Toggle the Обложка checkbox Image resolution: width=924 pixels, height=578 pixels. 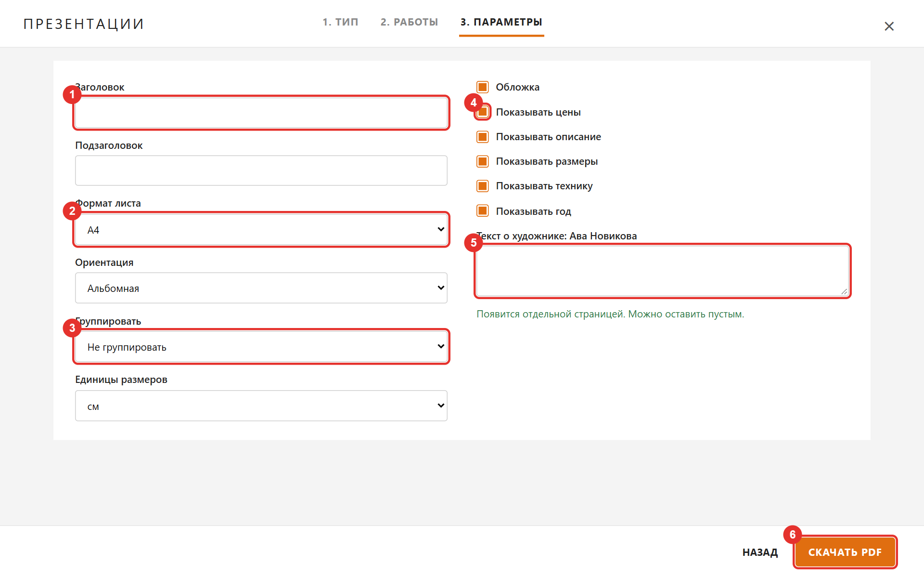click(483, 87)
